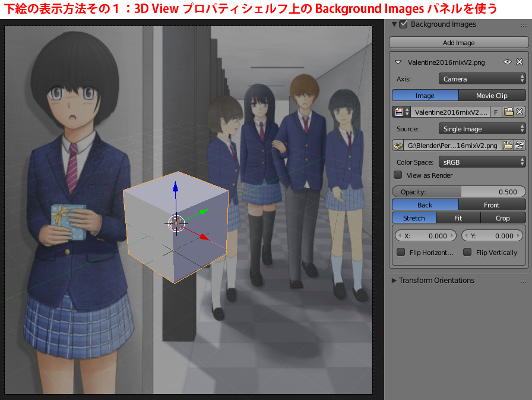Click the pack image icon
532x400 pixels.
[x=398, y=146]
